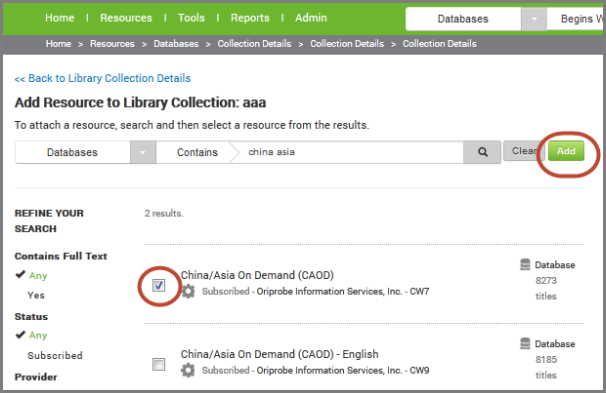
Task: Click the Provider filter heading
Action: (36, 377)
